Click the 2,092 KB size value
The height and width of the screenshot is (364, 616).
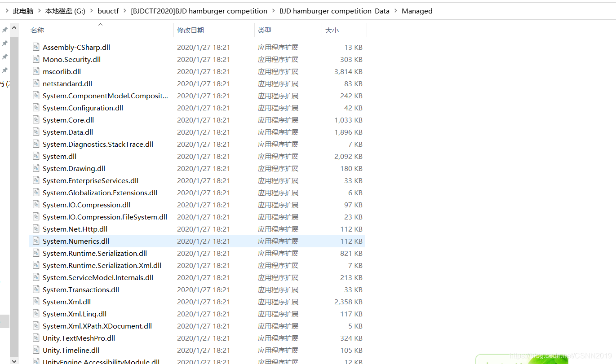[348, 156]
